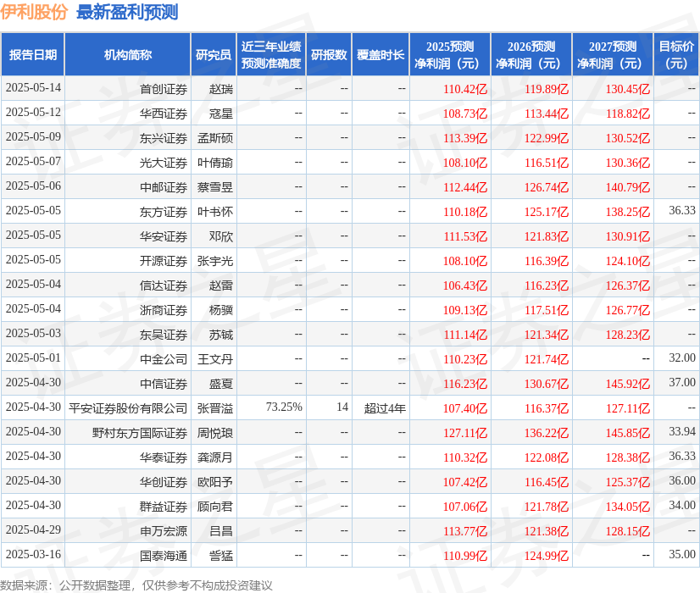Click the 2027预测净利润 column header
The width and height of the screenshot is (700, 593).
pyautogui.click(x=613, y=54)
